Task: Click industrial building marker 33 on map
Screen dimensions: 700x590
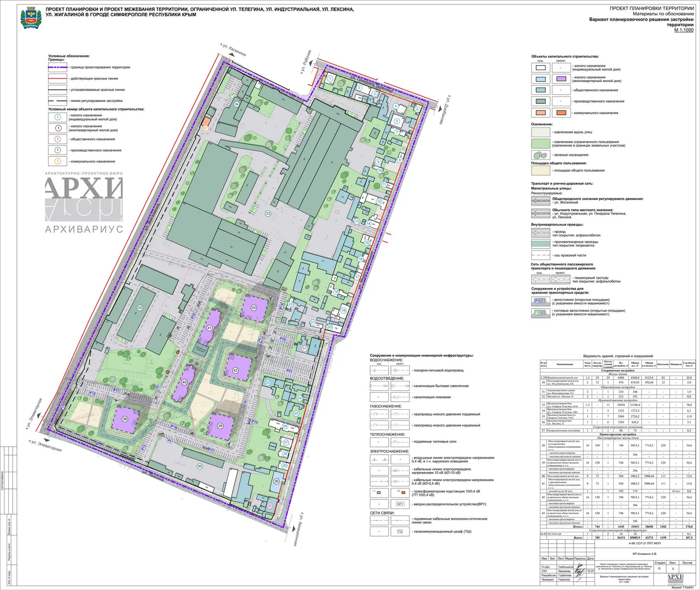Action: (x=268, y=213)
